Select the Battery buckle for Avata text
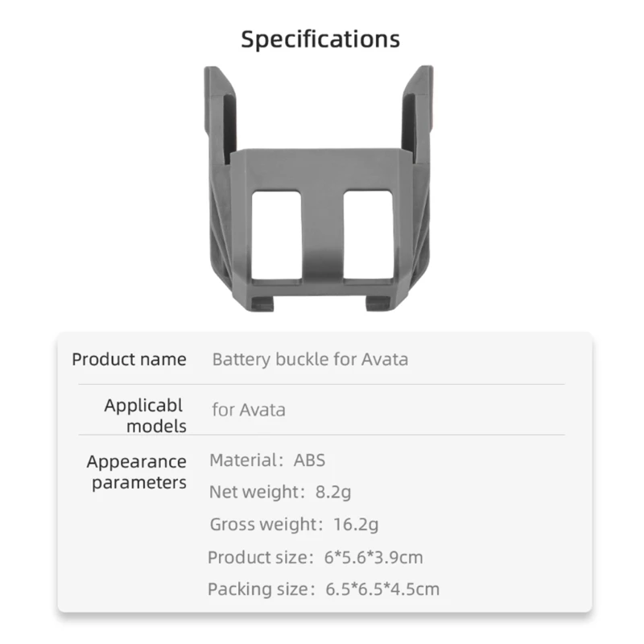This screenshot has width=644, height=644. pos(310,359)
